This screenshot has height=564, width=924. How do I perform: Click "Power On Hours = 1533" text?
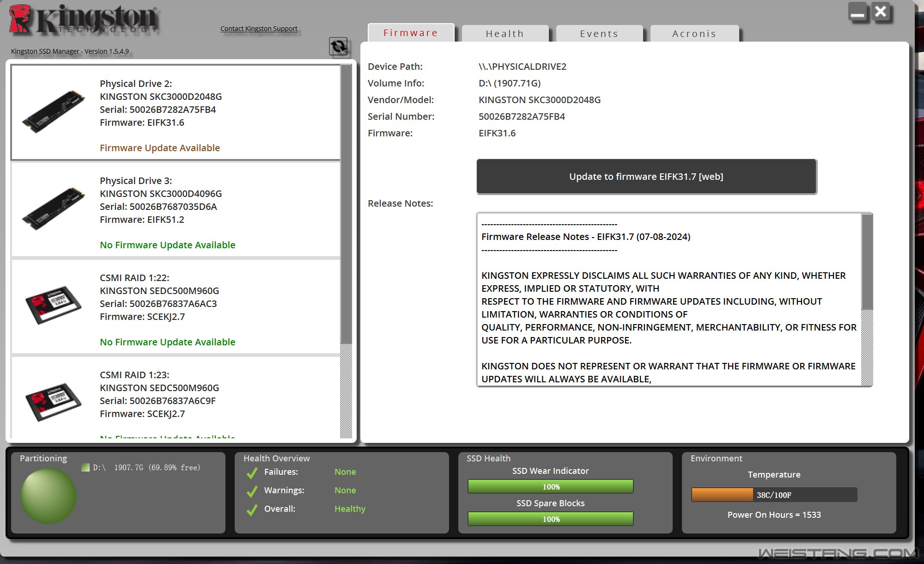coord(774,515)
